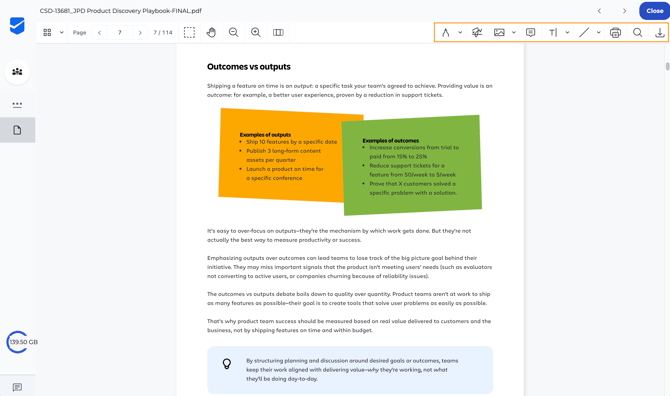Open the files section in sidebar
This screenshot has height=396, width=670.
[x=17, y=130]
